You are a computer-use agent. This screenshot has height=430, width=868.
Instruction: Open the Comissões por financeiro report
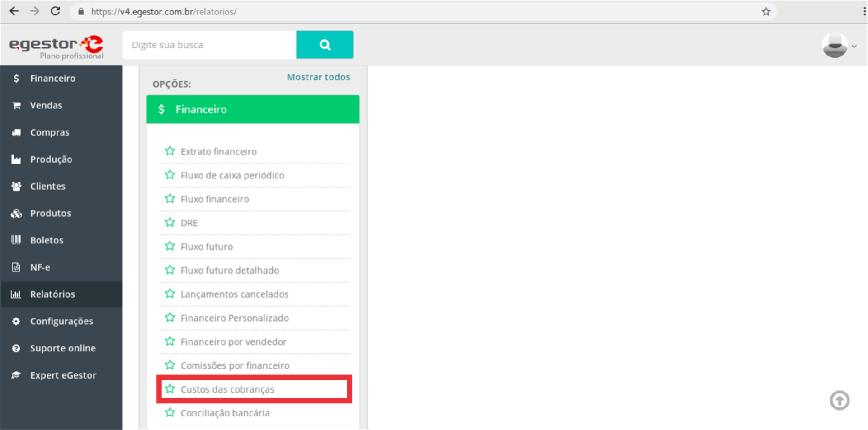point(235,365)
